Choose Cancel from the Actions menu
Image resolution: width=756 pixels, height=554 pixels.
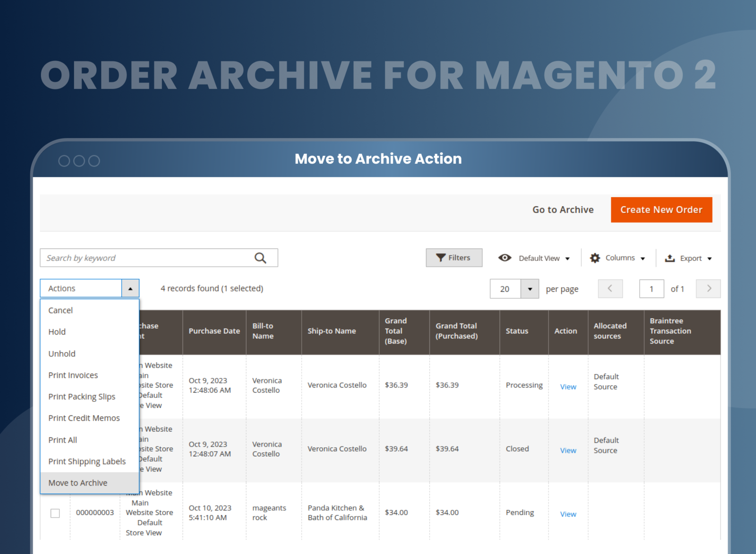[90, 310]
